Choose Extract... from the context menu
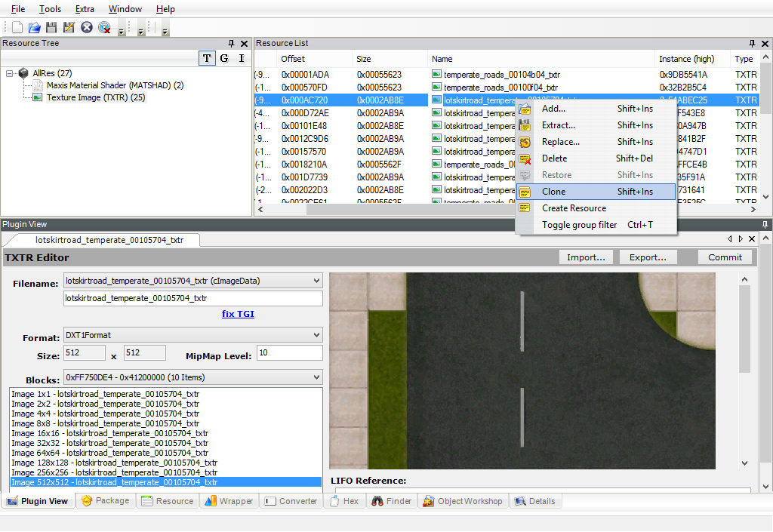The image size is (773, 532). (596, 125)
